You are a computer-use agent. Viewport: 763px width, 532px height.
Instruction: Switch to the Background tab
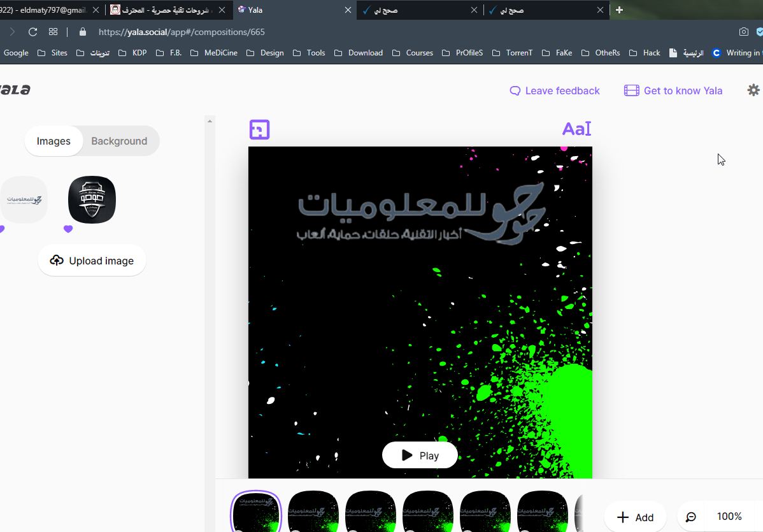119,141
